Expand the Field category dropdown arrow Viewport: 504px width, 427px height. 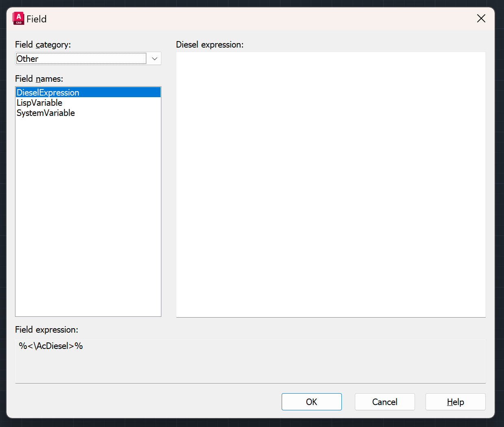tap(154, 59)
